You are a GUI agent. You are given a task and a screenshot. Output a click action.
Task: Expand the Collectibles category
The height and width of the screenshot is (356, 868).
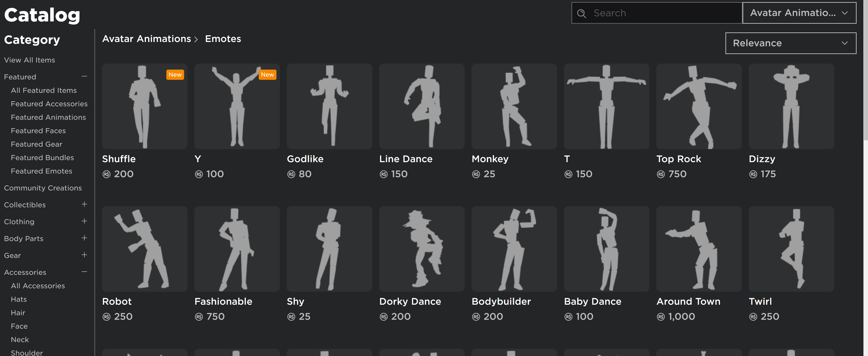coord(84,204)
